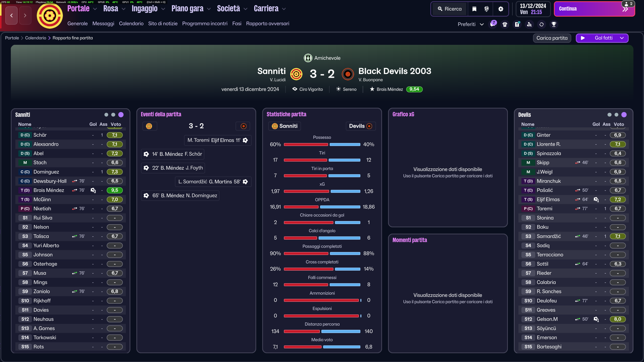The width and height of the screenshot is (644, 362).
Task: Expand the Rosa menu chevron
Action: [124, 9]
